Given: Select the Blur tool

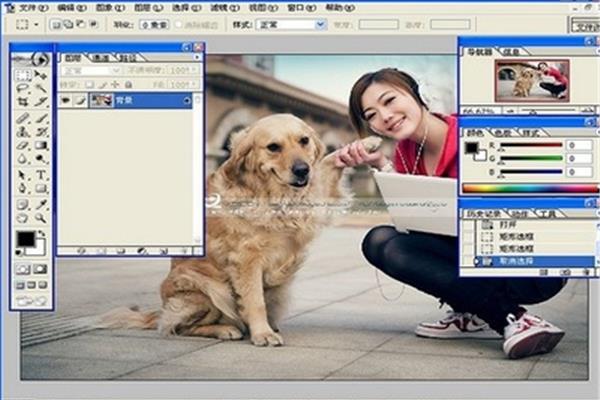Looking at the screenshot, I should pyautogui.click(x=23, y=159).
